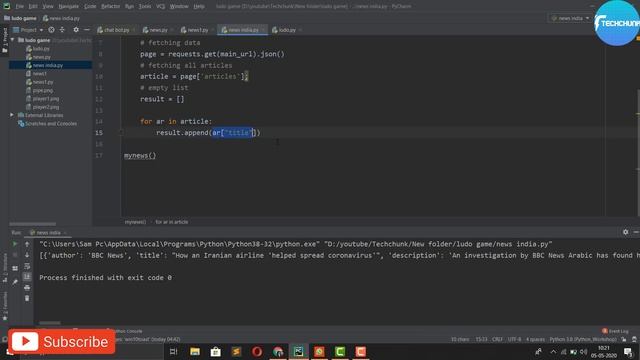Toggle soft-wrap icon in Run panel

tap(27, 266)
